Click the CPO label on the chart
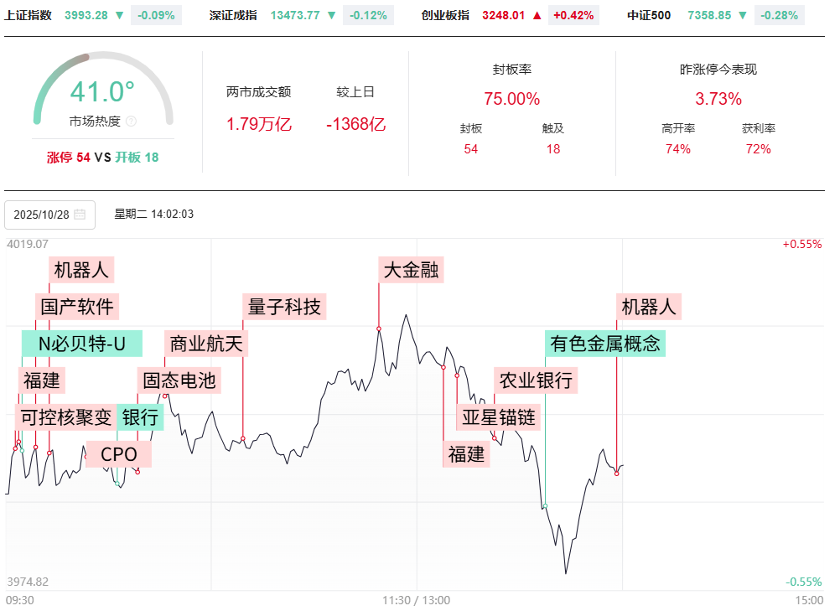This screenshot has width=840, height=616. (119, 454)
